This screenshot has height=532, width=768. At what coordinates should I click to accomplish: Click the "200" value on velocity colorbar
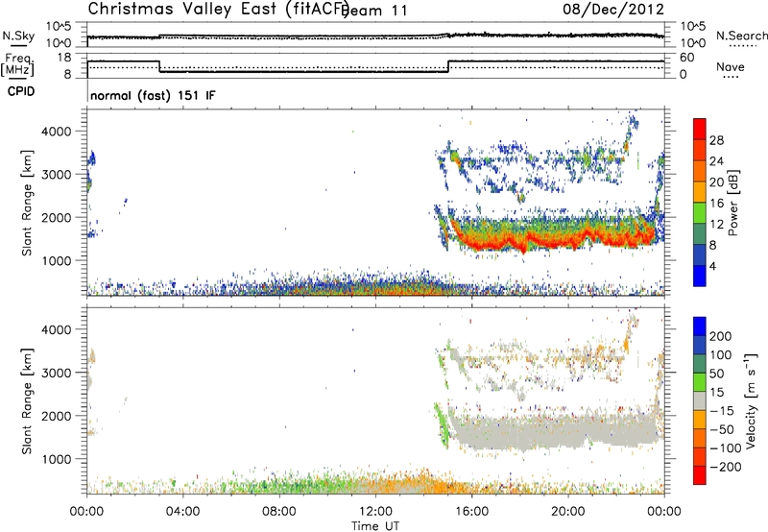720,336
